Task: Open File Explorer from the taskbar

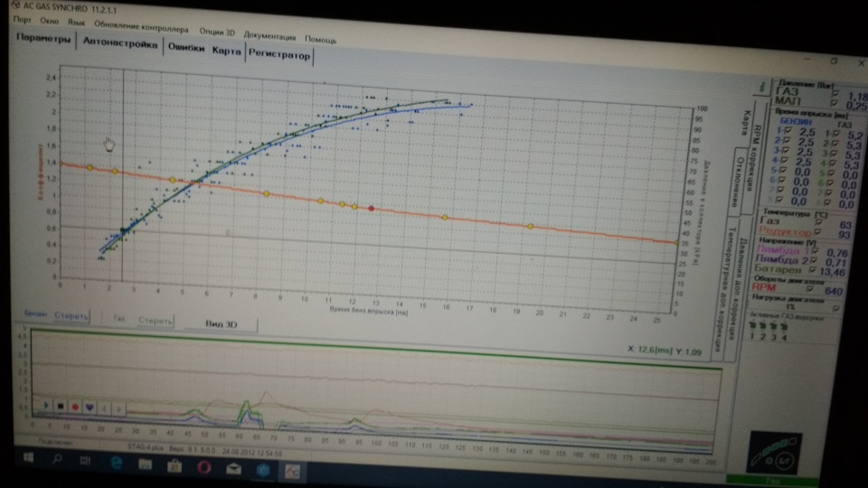Action: [x=145, y=465]
